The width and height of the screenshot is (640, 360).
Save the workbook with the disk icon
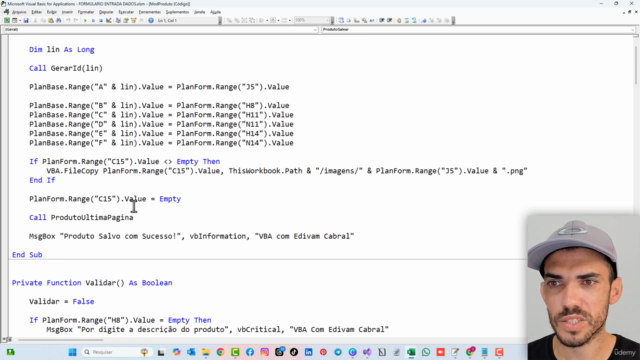coord(26,20)
